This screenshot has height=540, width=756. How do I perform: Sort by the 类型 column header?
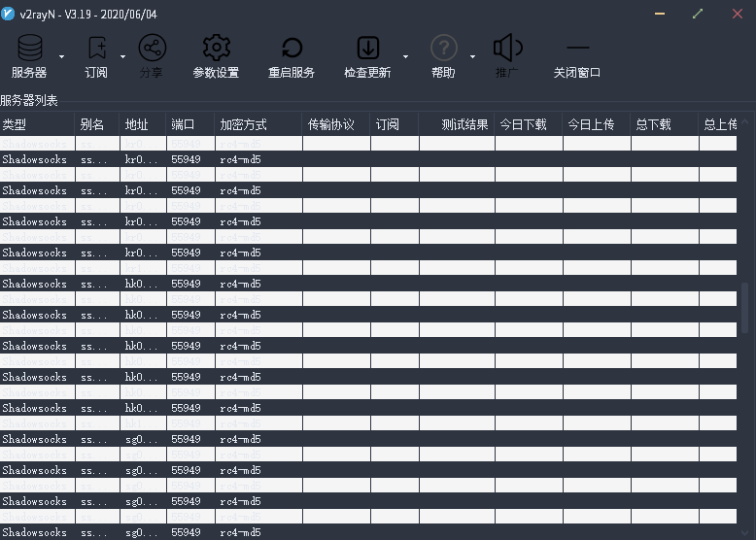click(x=37, y=124)
